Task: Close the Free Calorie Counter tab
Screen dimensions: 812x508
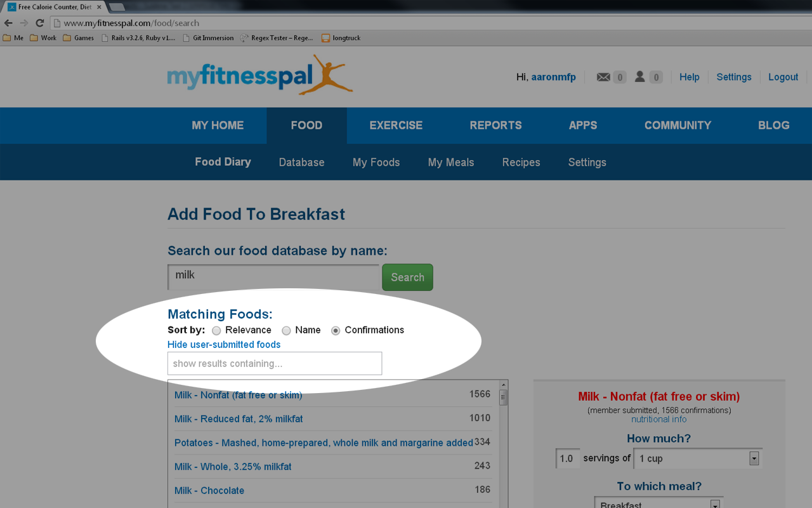Action: pos(99,7)
